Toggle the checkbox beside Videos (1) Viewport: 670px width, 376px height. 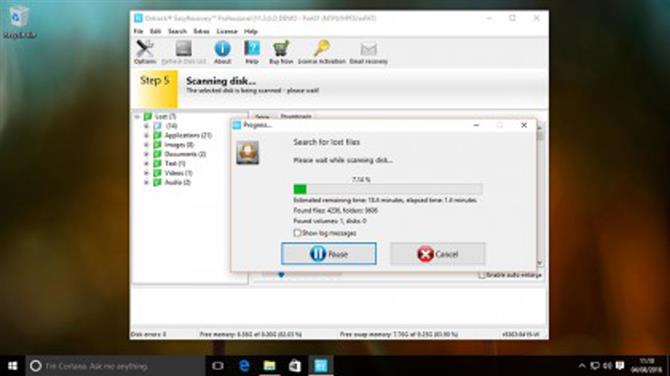click(x=157, y=173)
